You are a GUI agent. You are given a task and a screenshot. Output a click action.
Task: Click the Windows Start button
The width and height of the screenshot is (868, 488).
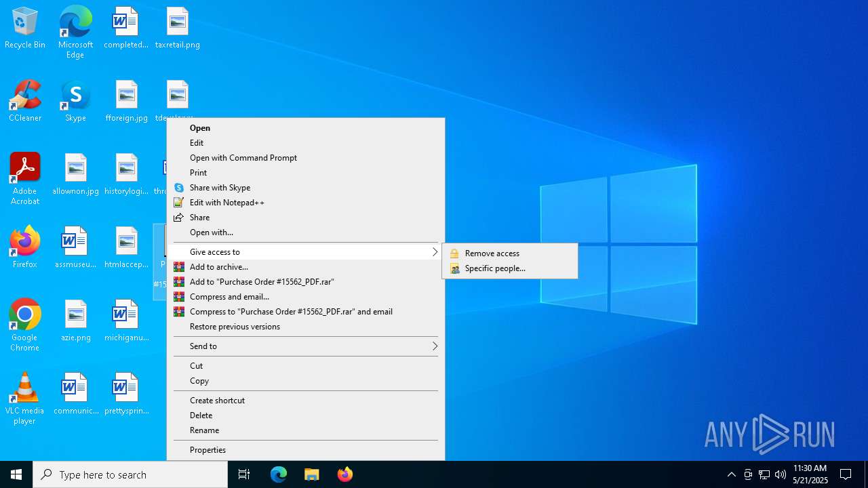[x=16, y=474]
